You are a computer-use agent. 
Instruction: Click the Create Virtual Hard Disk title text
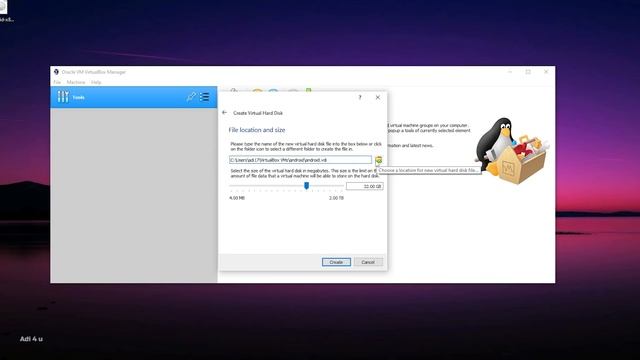(258, 113)
